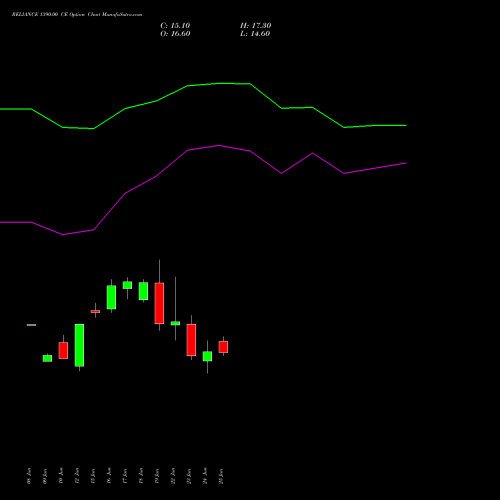Click the open price value O: 16.60
The width and height of the screenshot is (500, 500).
(175, 34)
